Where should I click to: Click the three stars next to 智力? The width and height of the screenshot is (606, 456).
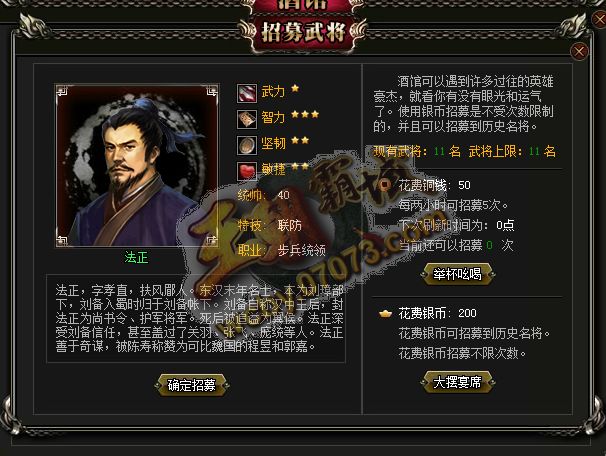(x=305, y=114)
